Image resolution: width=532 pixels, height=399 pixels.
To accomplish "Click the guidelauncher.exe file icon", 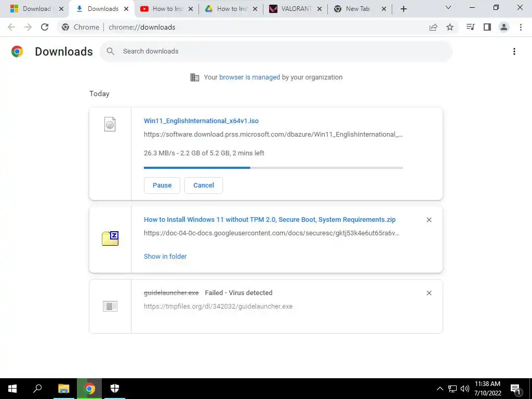I will [110, 307].
